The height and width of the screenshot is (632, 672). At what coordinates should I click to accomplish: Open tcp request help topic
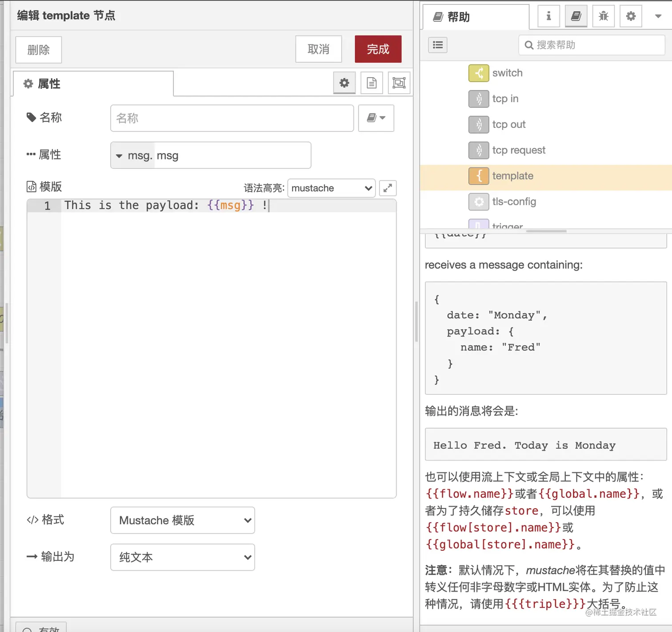pyautogui.click(x=519, y=150)
